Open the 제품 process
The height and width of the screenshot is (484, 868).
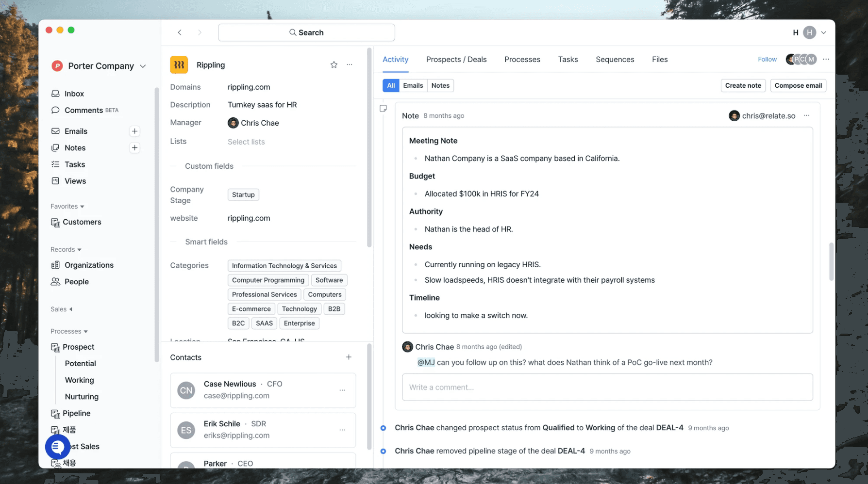64,430
